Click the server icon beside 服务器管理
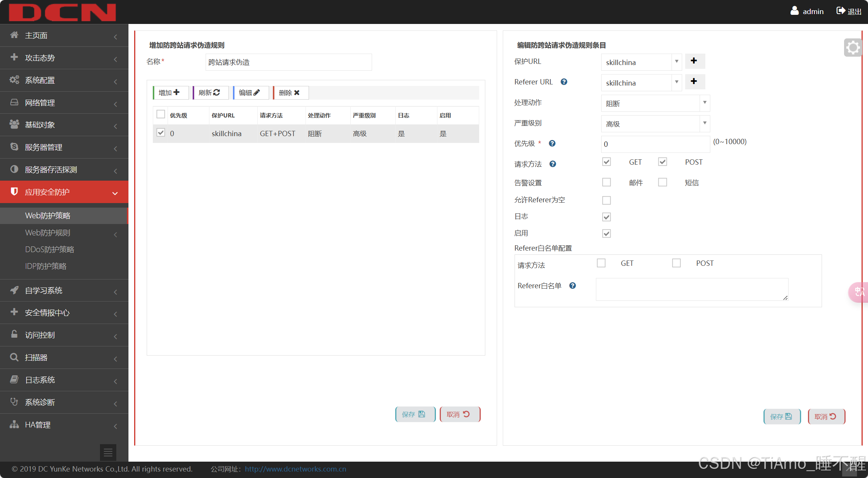Image resolution: width=868 pixels, height=478 pixels. click(x=14, y=146)
